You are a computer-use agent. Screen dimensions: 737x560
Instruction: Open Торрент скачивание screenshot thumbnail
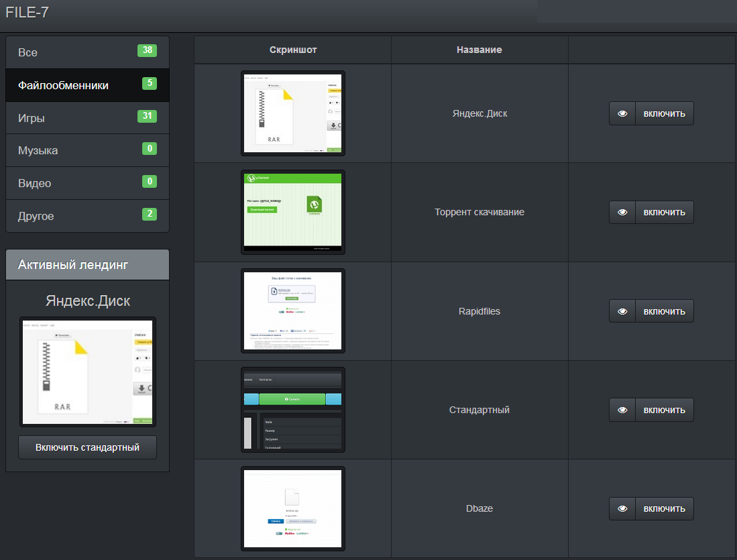point(292,212)
